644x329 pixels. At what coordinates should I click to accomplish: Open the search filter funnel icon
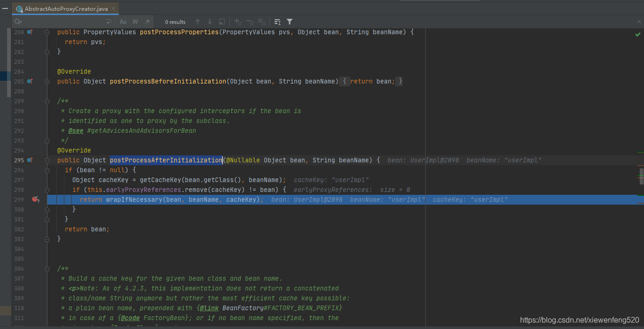(x=290, y=22)
